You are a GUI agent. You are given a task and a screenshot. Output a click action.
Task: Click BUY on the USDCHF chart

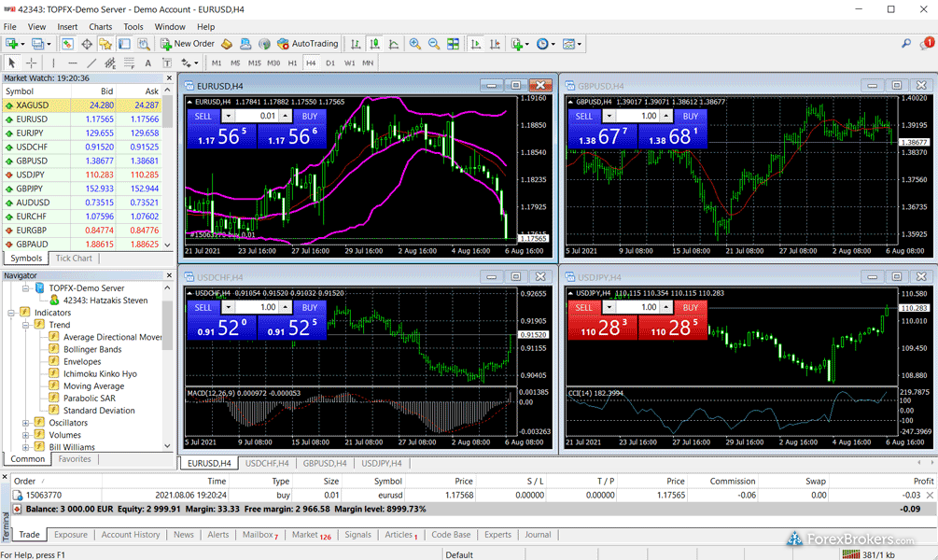pyautogui.click(x=309, y=307)
